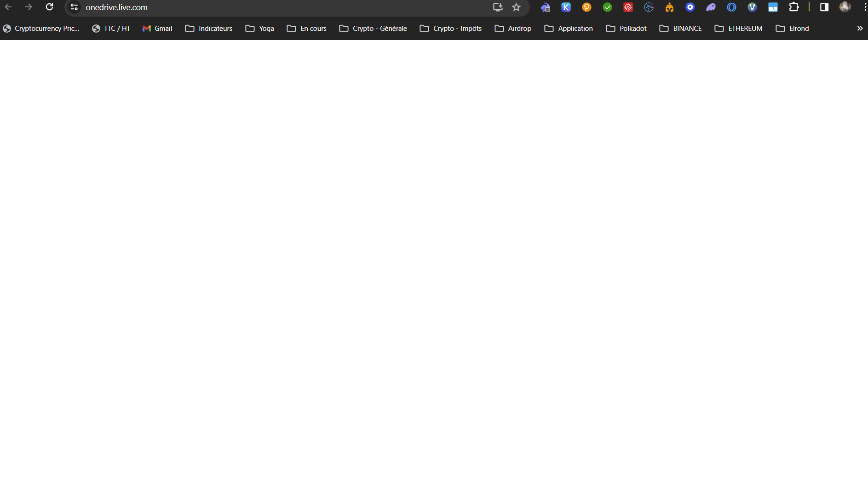Launch the Keplr extension
Screen dimensions: 868x482
click(x=566, y=7)
